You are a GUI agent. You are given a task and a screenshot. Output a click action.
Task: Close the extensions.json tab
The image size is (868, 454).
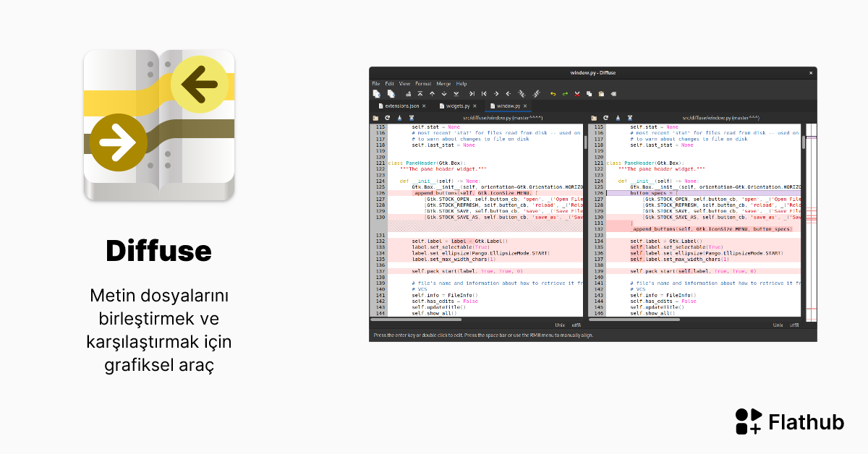point(424,106)
